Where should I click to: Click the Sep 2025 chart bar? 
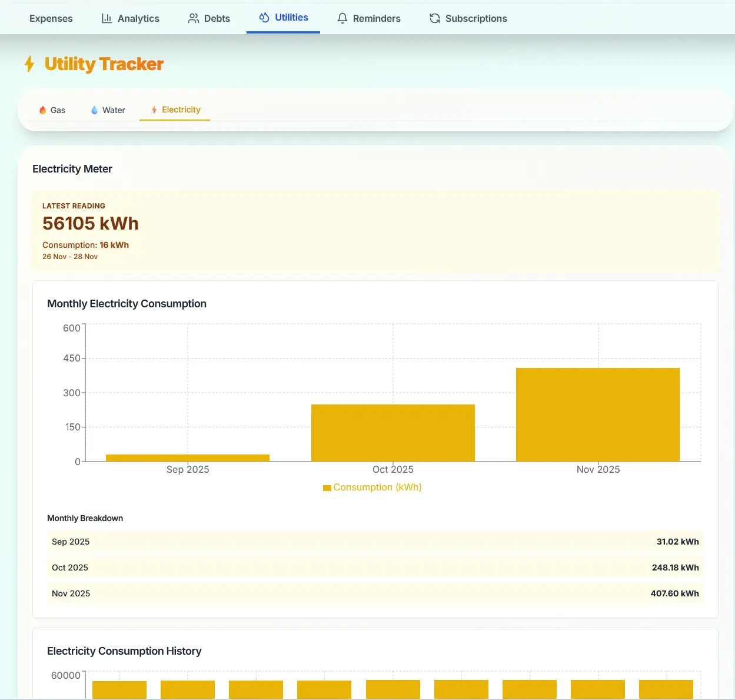coord(188,458)
